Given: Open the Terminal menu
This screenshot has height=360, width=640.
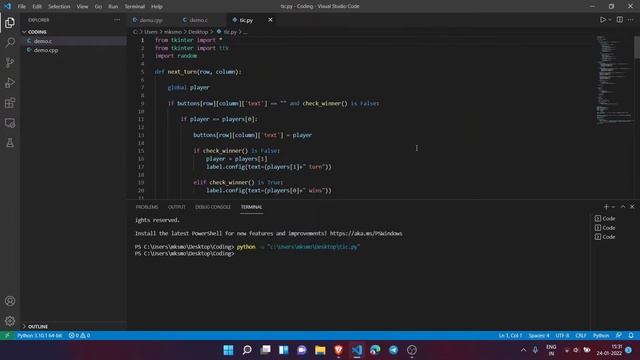Looking at the screenshot, I should pyautogui.click(x=135, y=7).
